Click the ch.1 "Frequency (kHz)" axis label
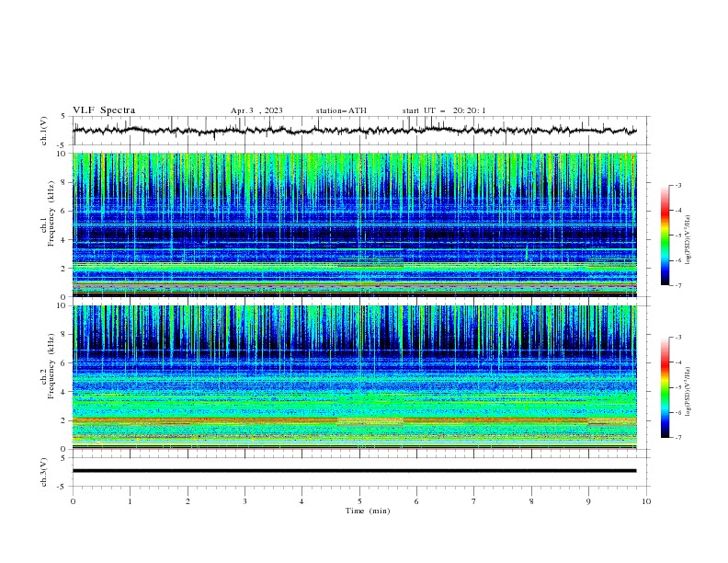 (51, 213)
